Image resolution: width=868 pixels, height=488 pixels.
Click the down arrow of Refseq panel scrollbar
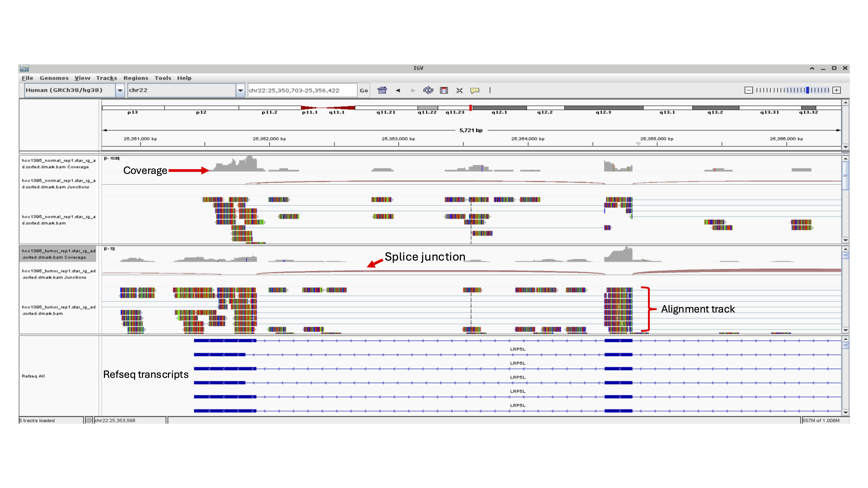[x=845, y=412]
